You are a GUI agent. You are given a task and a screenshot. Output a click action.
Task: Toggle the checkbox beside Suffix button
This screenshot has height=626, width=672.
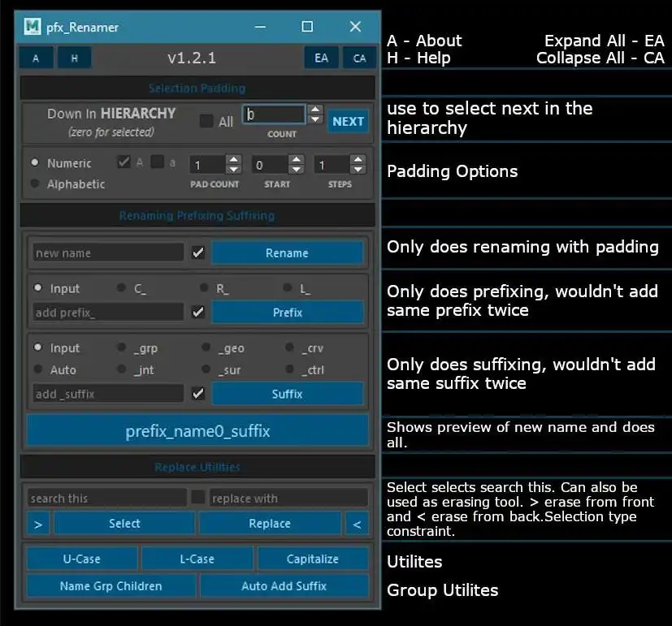(198, 394)
